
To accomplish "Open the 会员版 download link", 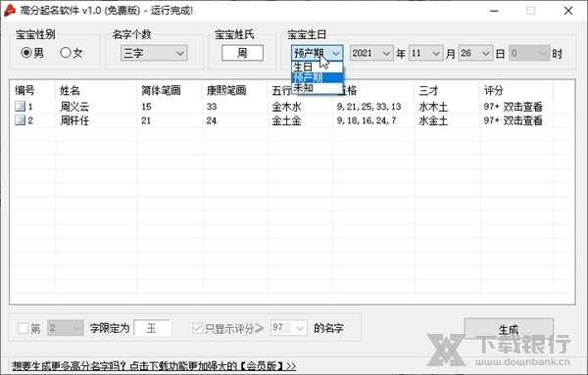I will [154, 365].
